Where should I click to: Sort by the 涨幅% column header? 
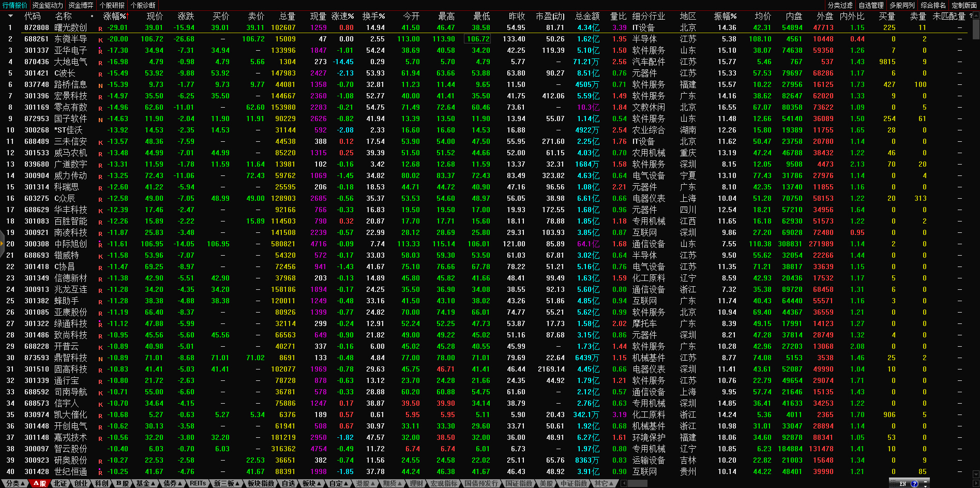pos(115,17)
